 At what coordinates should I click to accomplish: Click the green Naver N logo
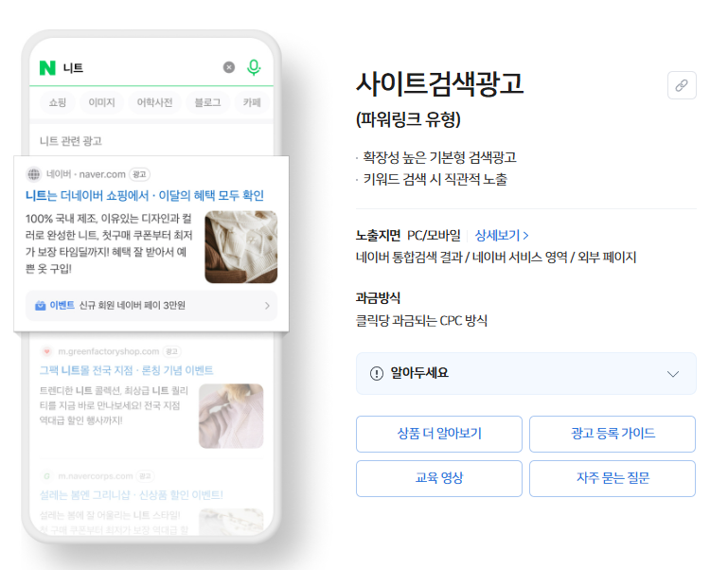click(47, 68)
